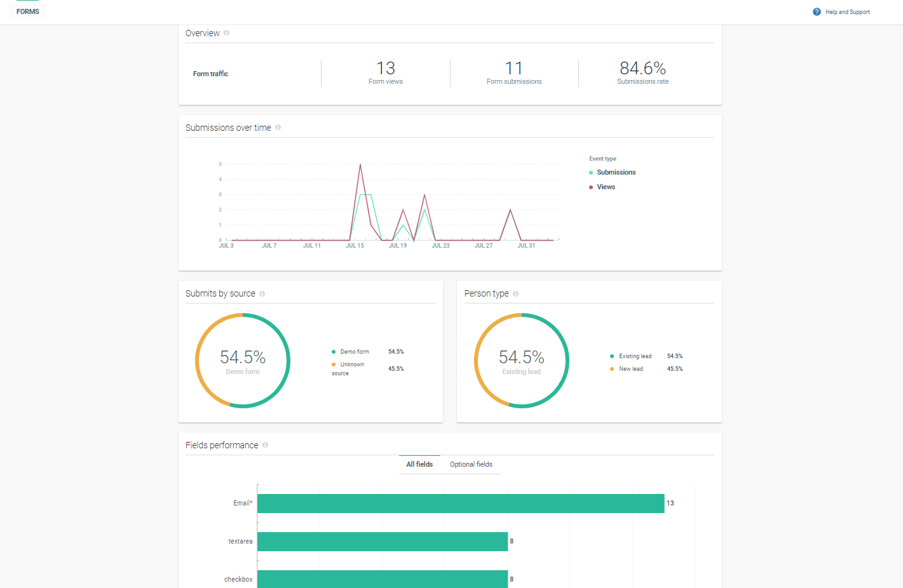Toggle Views series in chart legend
The width and height of the screenshot is (903, 588).
[x=605, y=187]
